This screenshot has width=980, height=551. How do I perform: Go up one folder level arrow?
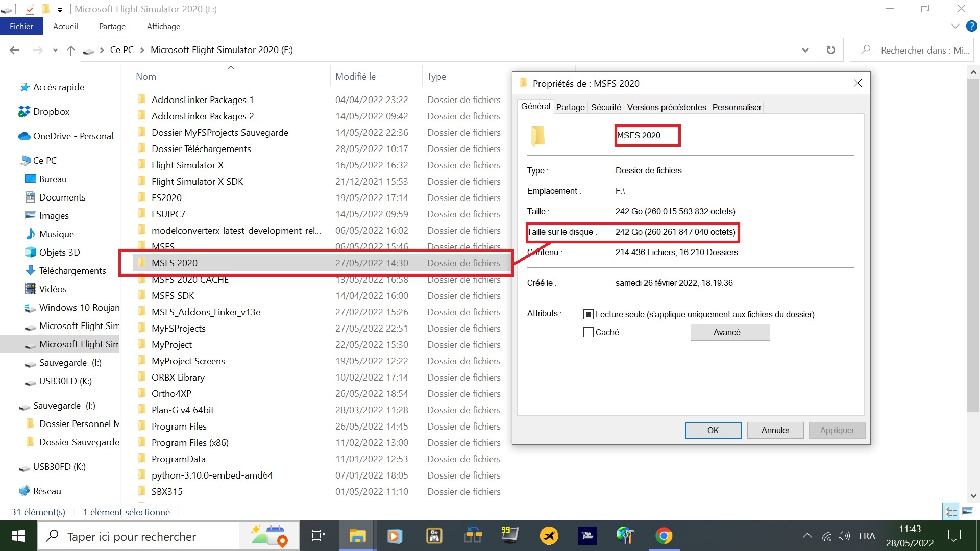pyautogui.click(x=71, y=50)
